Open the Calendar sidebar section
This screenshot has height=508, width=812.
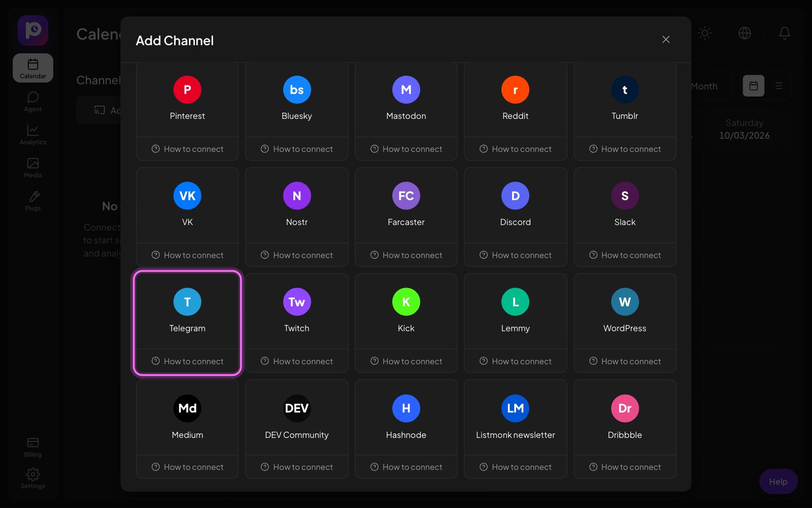point(33,68)
